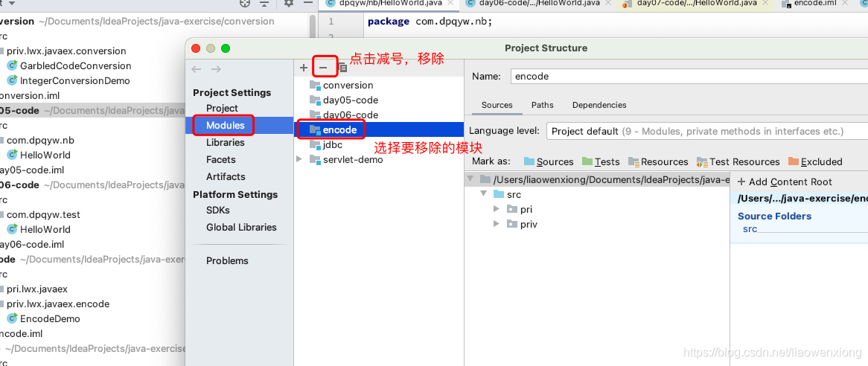
Task: Collapse the content root path node
Action: coord(470,179)
